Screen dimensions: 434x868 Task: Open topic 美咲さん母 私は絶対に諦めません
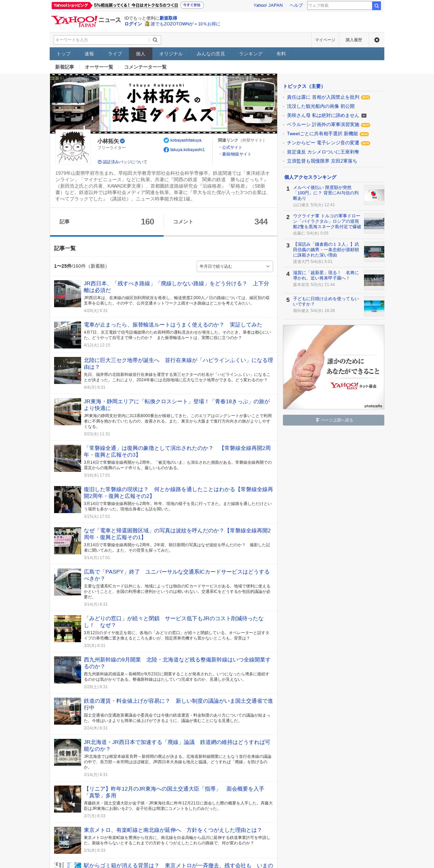click(323, 116)
